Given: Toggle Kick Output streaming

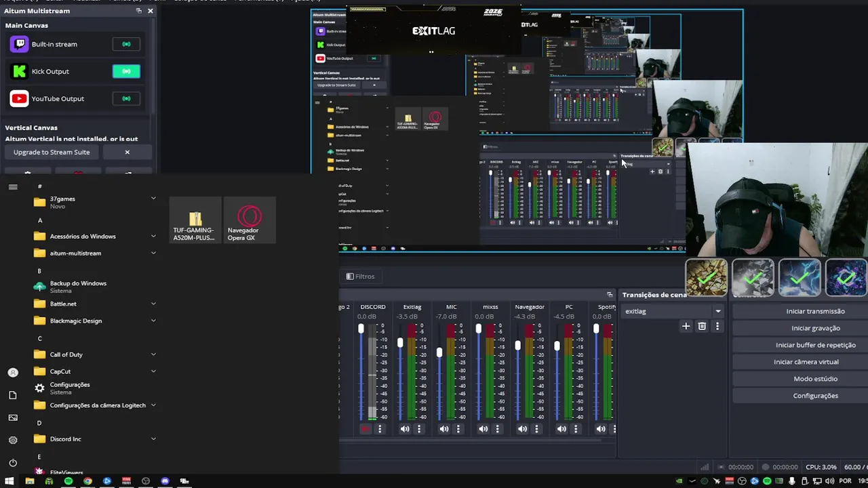Looking at the screenshot, I should 126,71.
